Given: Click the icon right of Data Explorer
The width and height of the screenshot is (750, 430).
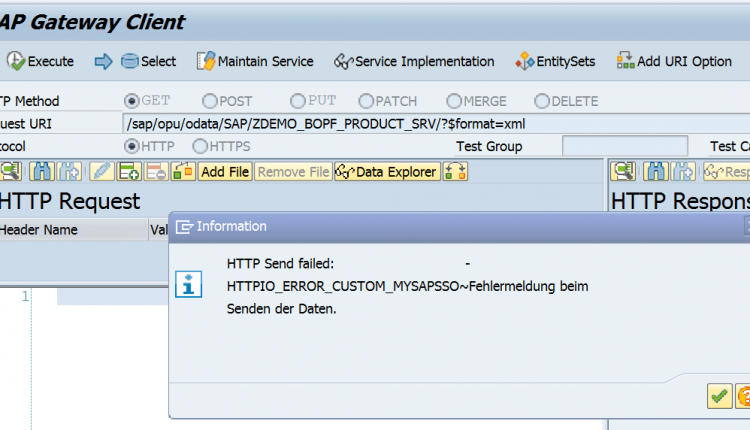Looking at the screenshot, I should tap(455, 171).
